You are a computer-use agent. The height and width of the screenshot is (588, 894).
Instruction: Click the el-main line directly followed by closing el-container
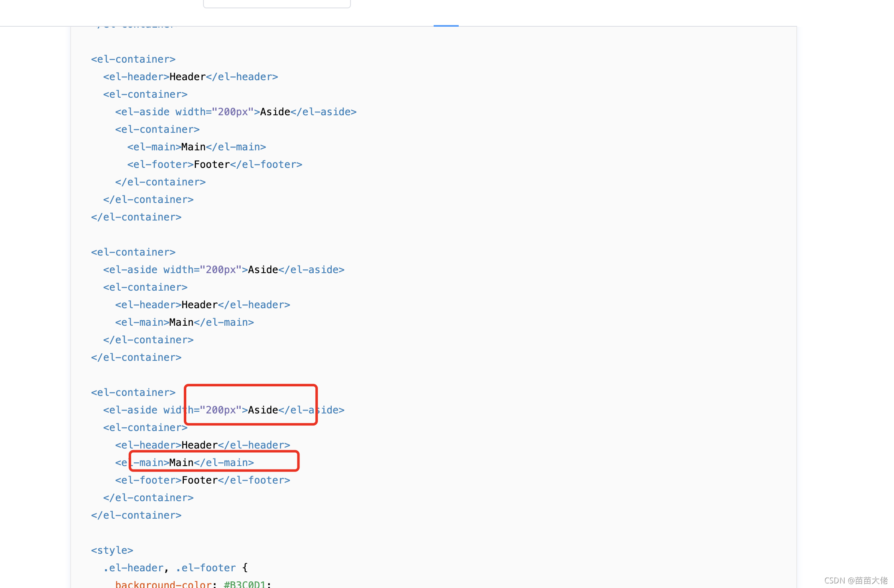point(185,322)
